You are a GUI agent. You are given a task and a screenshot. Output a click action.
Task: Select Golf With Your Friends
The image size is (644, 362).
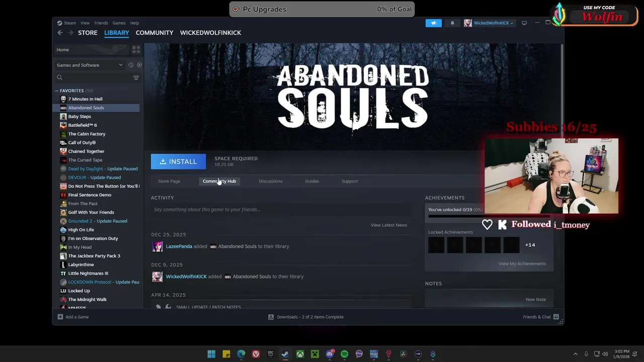click(x=91, y=212)
